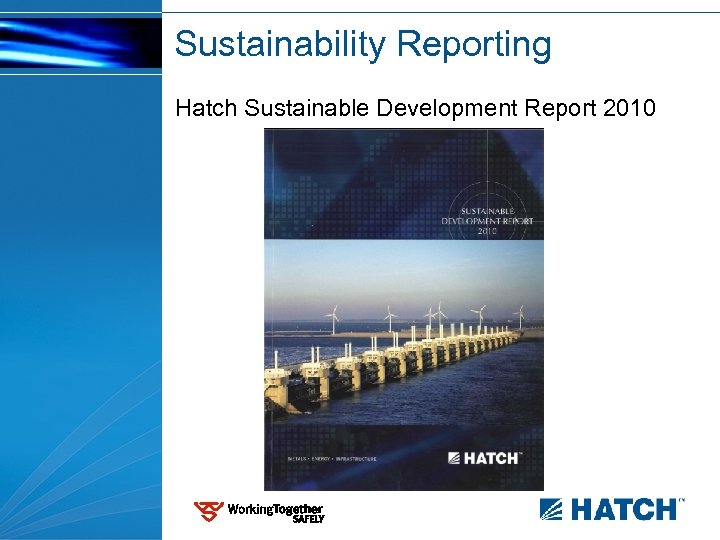
Task: Click the "Metals Energy Infrastructure" tagline on cover
Action: 332,459
